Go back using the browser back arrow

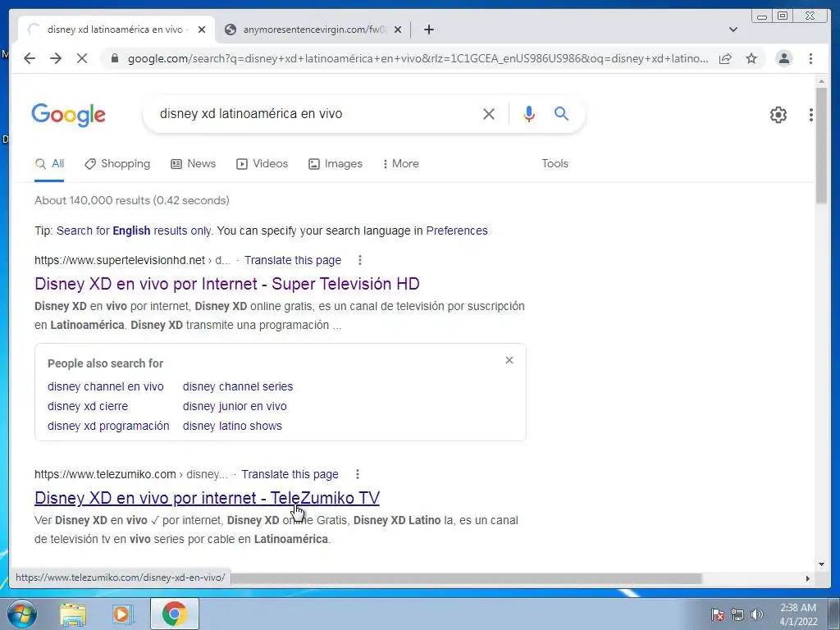[x=30, y=58]
